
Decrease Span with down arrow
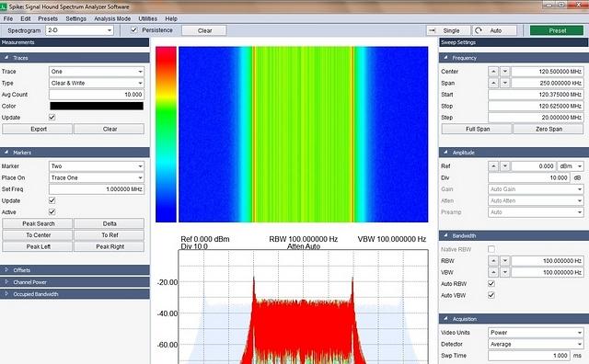click(x=505, y=83)
